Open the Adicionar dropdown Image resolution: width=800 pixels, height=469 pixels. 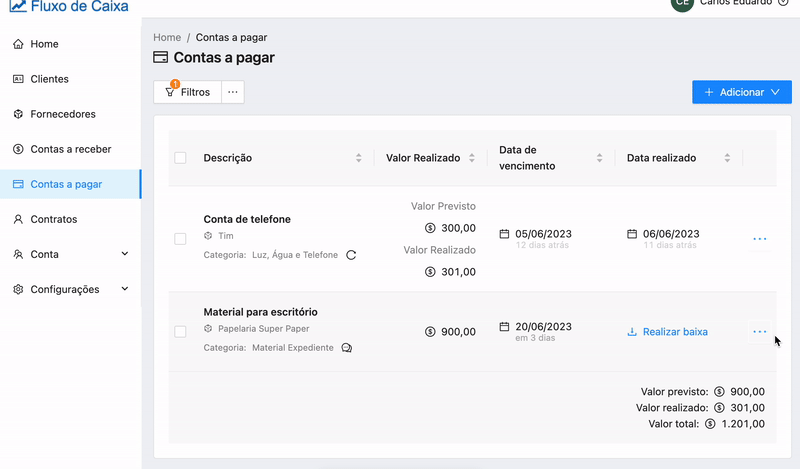click(x=742, y=92)
